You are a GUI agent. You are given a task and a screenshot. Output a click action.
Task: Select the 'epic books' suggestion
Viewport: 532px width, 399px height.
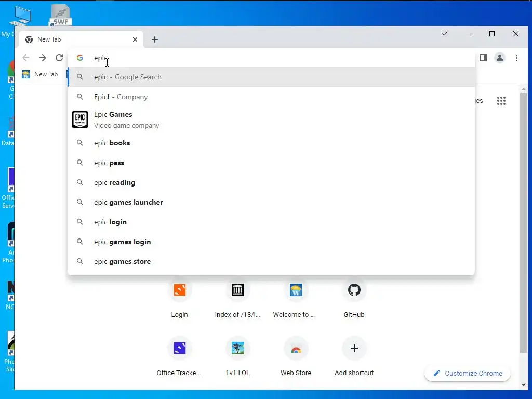point(271,143)
